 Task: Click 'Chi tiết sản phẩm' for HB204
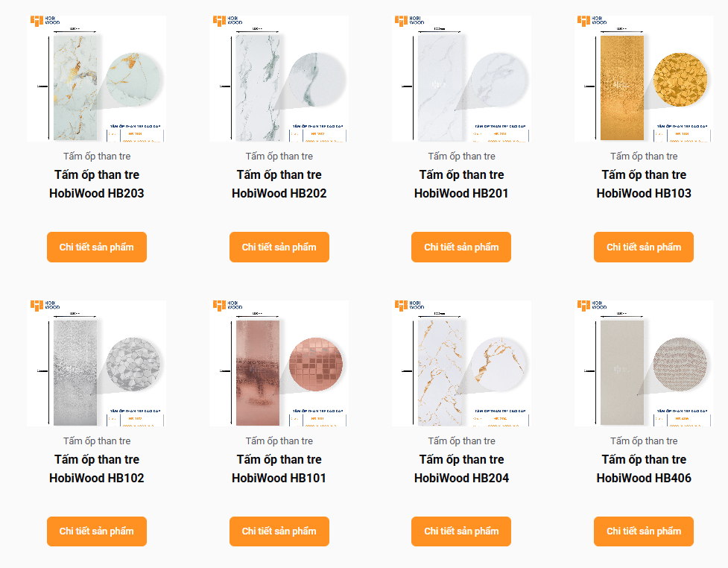click(461, 531)
